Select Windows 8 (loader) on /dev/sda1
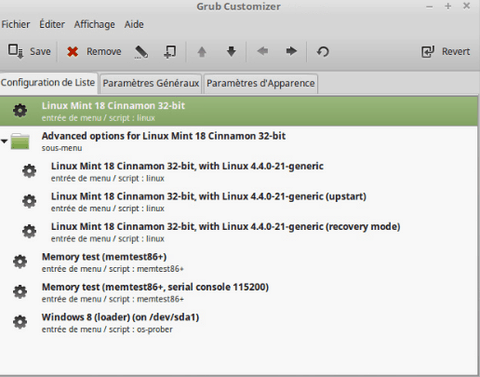 (x=239, y=323)
